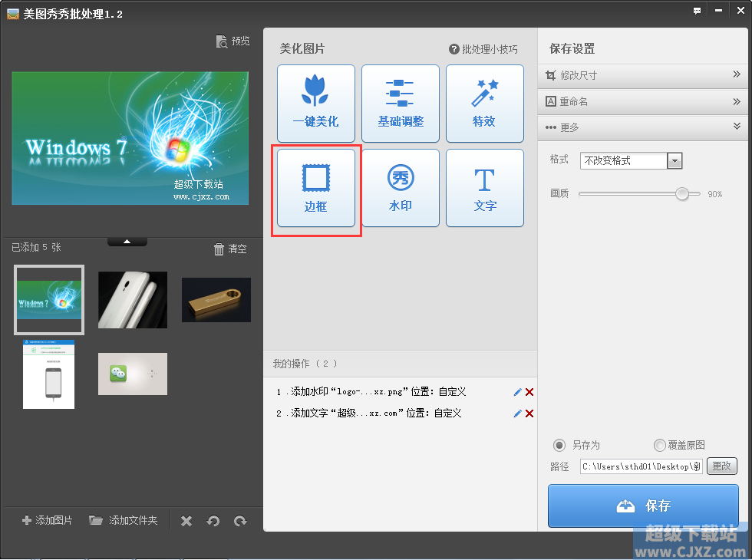Screen dimensions: 752x560
Task: Minimize the 美图秀秀批处理 window
Action: pyautogui.click(x=718, y=11)
